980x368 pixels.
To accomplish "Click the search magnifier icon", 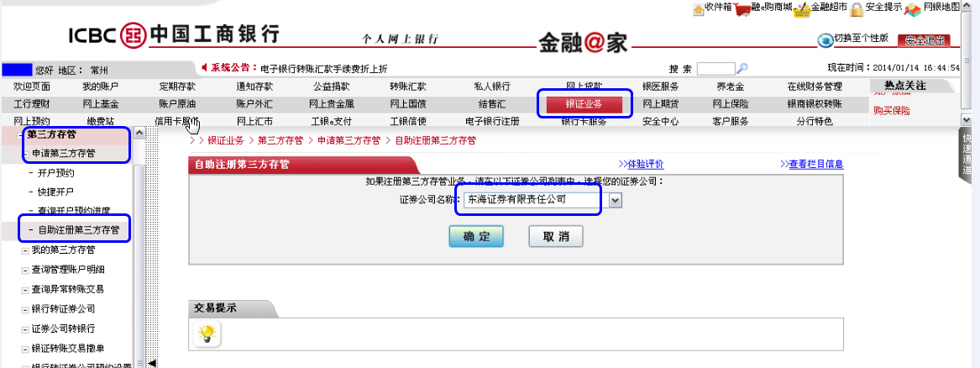I will 742,68.
